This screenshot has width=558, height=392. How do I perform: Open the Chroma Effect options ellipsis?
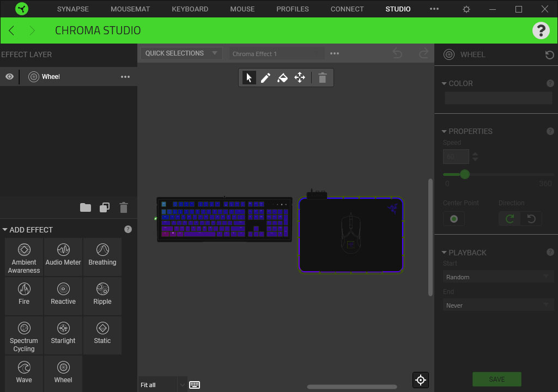point(335,53)
